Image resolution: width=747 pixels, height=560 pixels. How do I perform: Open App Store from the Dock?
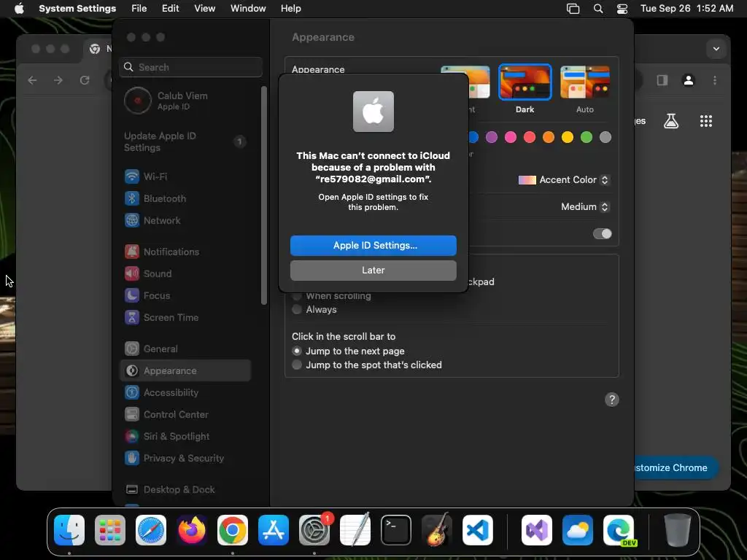click(274, 530)
